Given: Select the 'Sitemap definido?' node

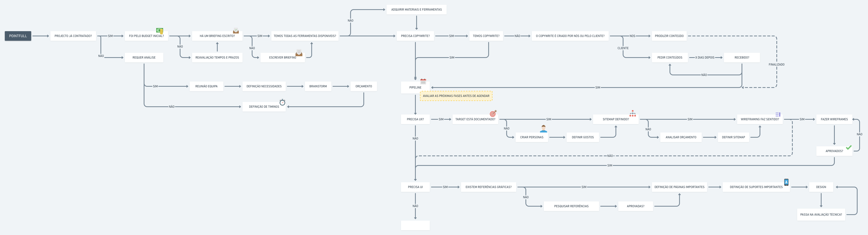Looking at the screenshot, I should point(616,119).
